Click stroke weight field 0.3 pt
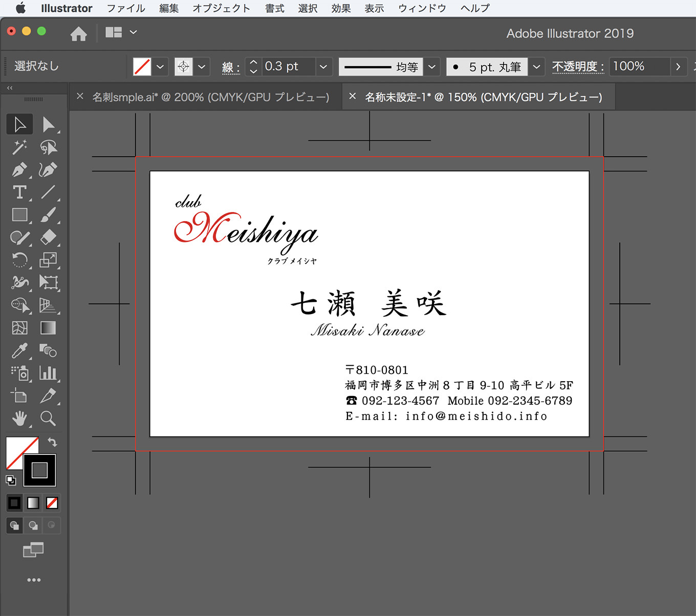 (x=288, y=67)
